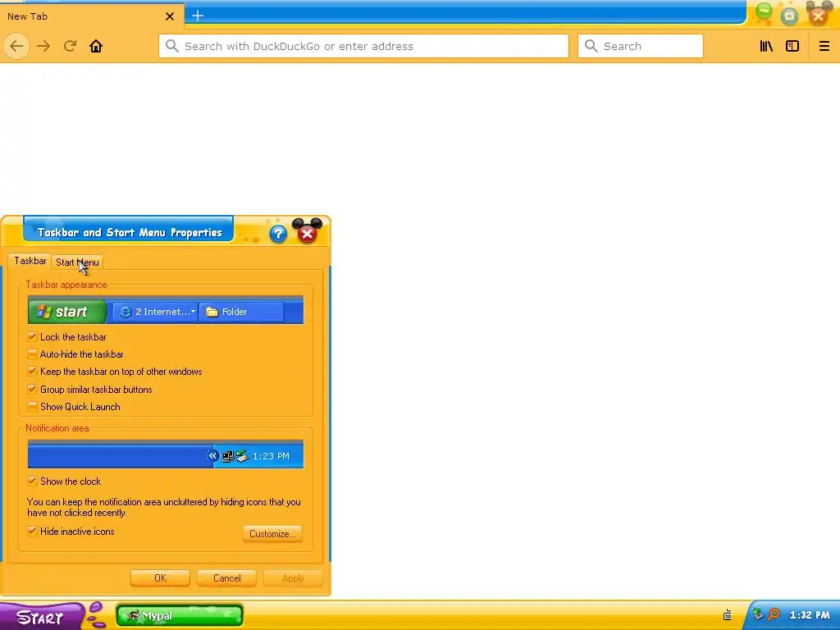Focus the browser Search field
Viewport: 840px width, 630px height.
(640, 46)
